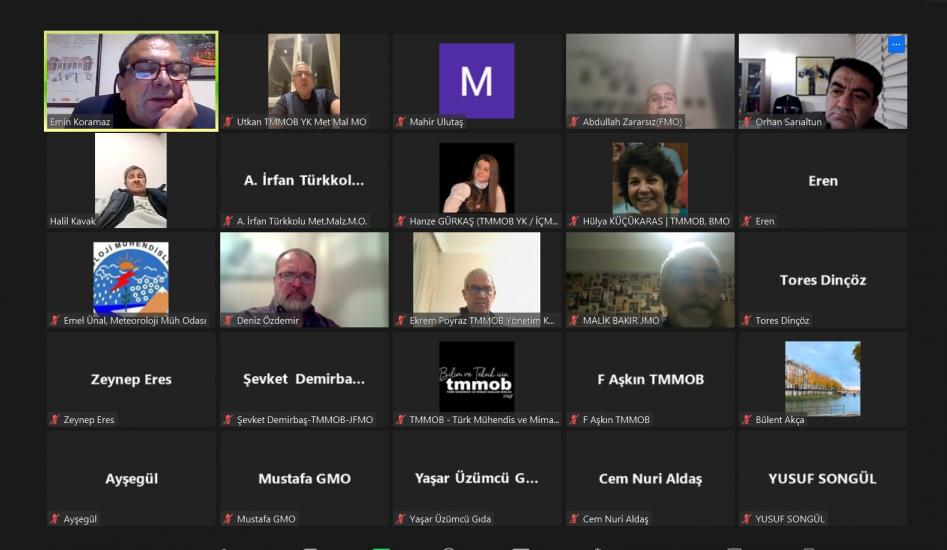
Task: Select Bülent Akça's riverside photo tile
Action: click(x=823, y=379)
